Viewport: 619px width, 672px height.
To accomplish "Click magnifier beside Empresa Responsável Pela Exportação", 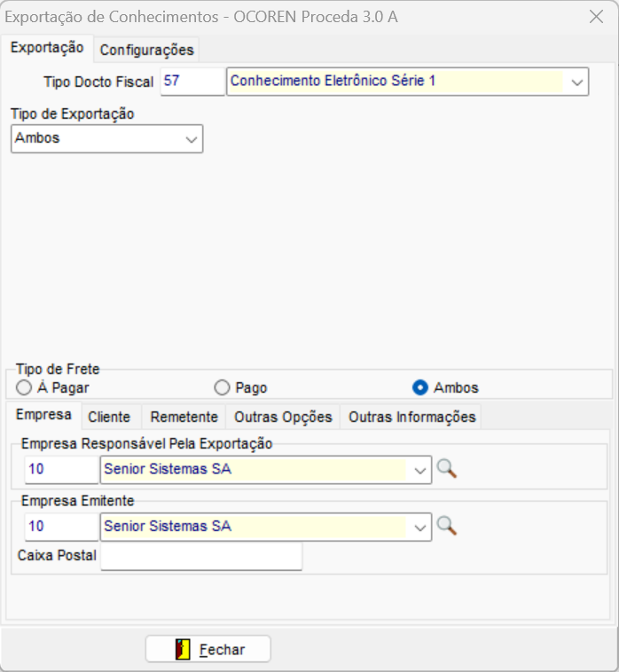I will pos(447,470).
